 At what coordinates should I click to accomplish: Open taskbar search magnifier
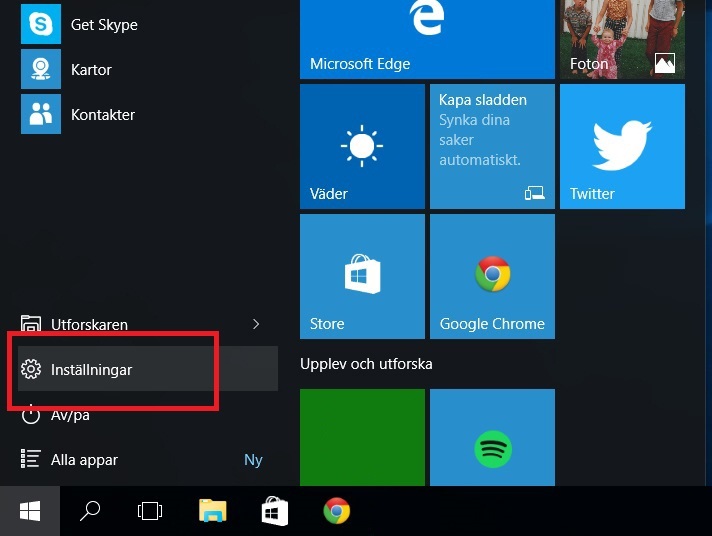[90, 511]
